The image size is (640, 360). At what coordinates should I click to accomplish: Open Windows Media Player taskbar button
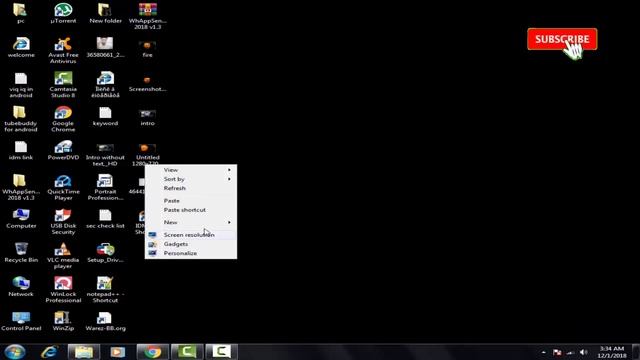(x=118, y=351)
